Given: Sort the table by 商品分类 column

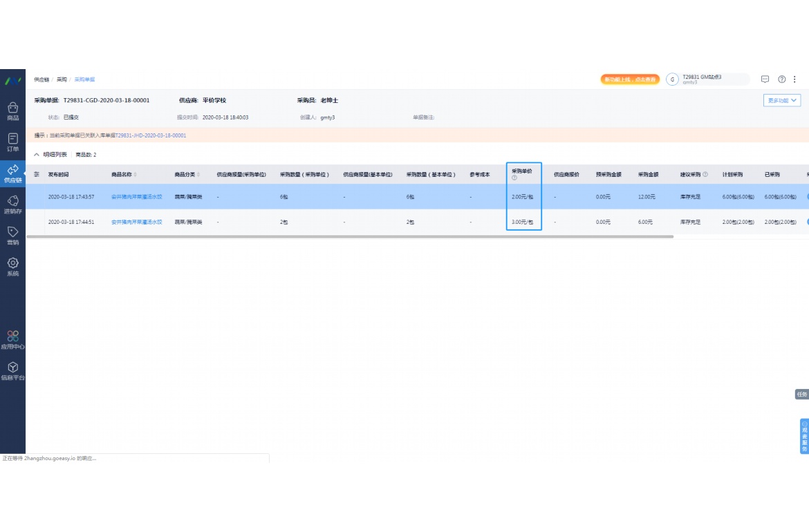Looking at the screenshot, I should coord(199,175).
